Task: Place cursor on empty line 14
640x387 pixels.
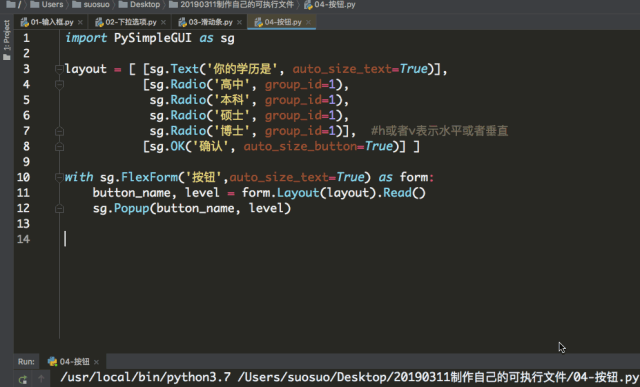Action: (65, 239)
